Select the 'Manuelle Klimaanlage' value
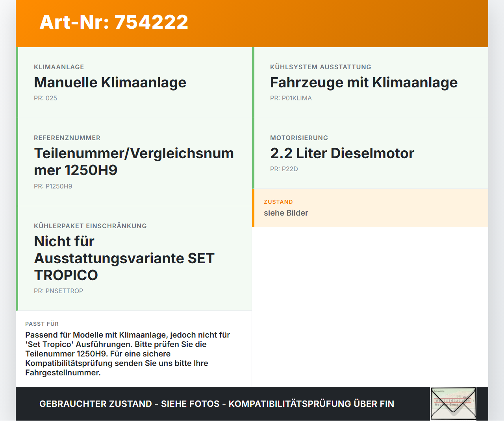 [x=110, y=82]
